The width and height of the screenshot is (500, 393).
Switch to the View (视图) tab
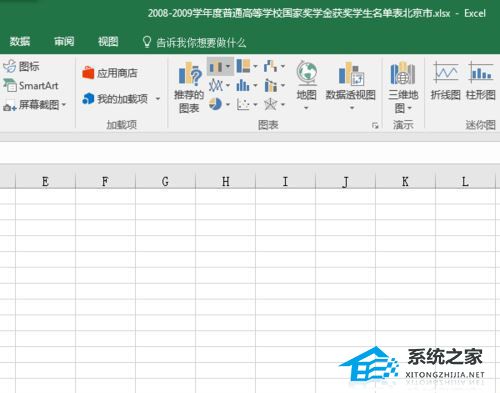(x=108, y=42)
